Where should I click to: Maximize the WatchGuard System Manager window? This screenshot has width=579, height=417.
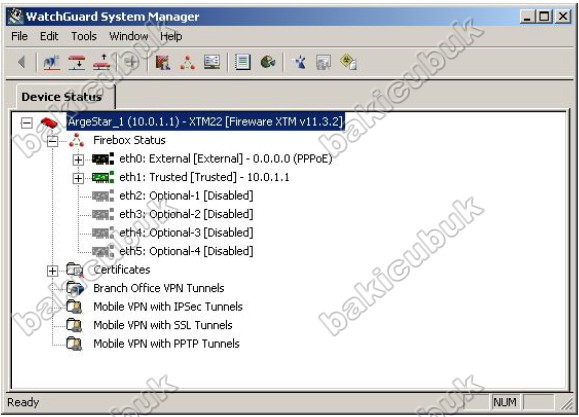pos(545,16)
